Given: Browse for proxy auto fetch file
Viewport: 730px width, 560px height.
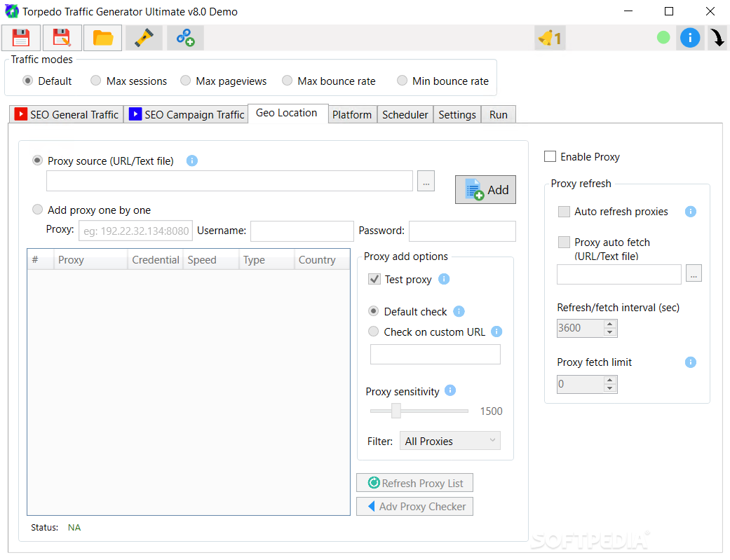Looking at the screenshot, I should (x=694, y=274).
